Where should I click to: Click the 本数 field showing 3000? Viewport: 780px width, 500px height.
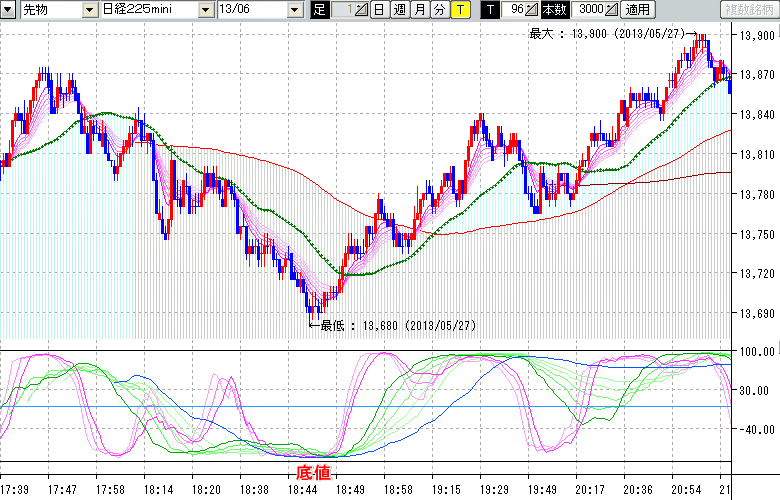point(589,9)
